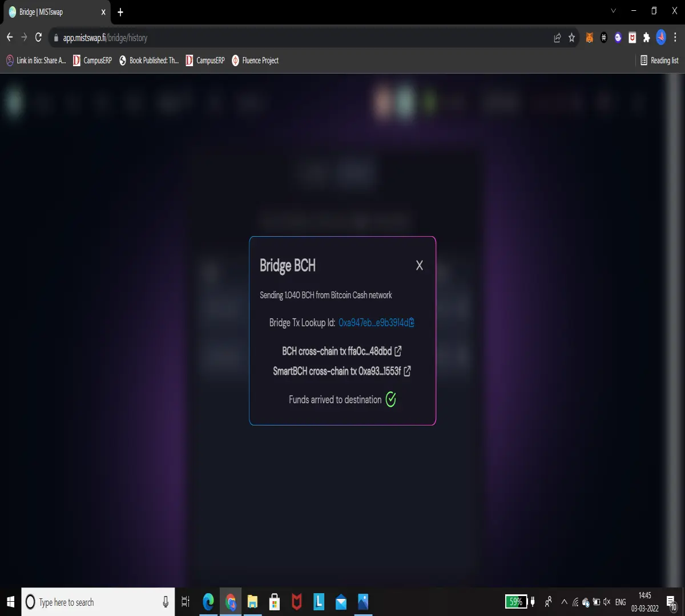
Task: Open Fluence Project bookmark
Action: tap(255, 60)
